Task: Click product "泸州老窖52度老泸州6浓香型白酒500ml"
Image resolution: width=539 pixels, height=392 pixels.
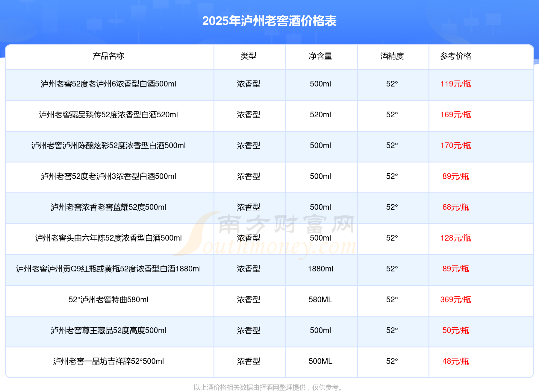Action: (x=108, y=84)
